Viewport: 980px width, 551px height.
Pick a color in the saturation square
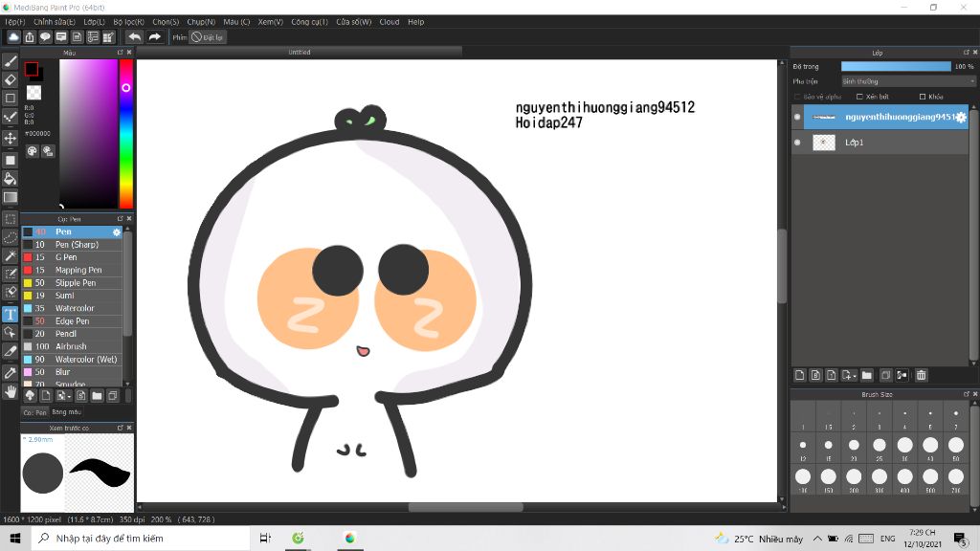[x=88, y=134]
